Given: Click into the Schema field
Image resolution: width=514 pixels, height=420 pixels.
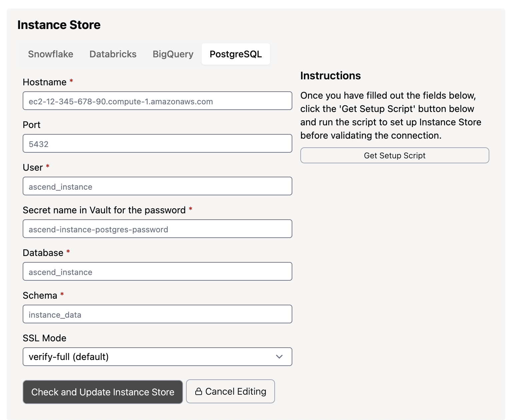Looking at the screenshot, I should click(157, 314).
